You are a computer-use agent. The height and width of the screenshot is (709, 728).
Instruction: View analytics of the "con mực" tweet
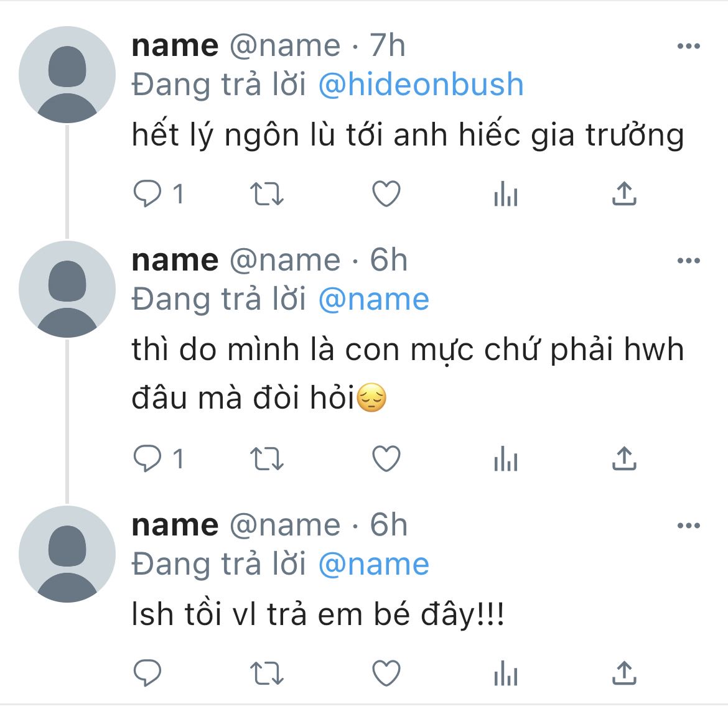505,460
